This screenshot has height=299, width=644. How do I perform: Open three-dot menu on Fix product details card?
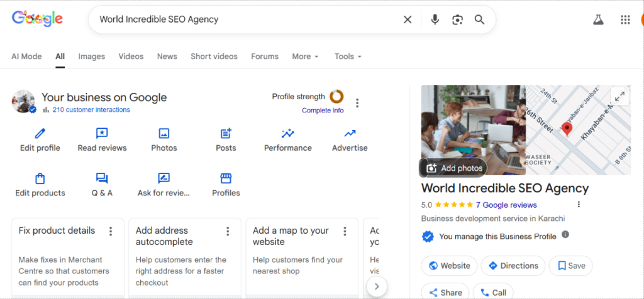[111, 231]
